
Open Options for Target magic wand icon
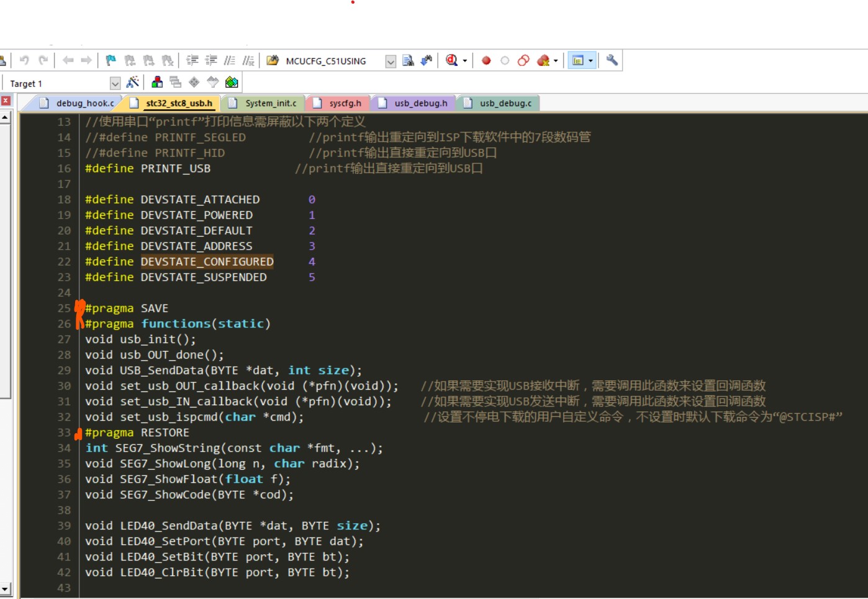coord(132,82)
